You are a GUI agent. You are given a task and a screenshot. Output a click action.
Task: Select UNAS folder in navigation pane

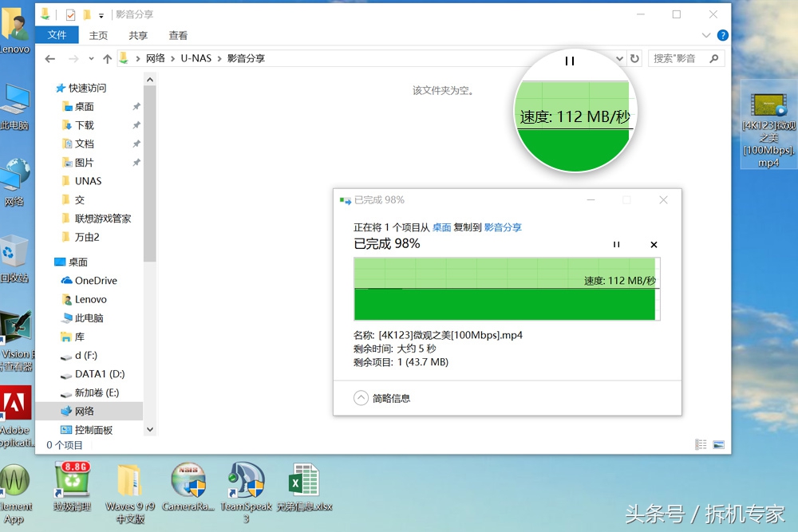click(82, 181)
